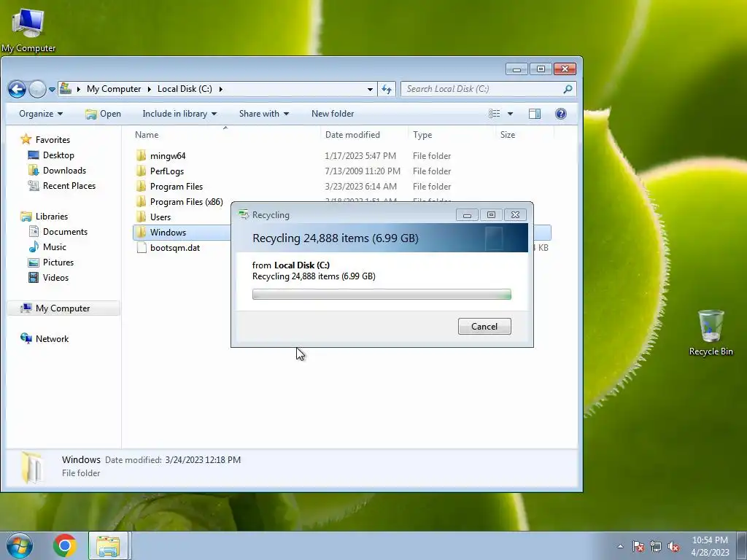Select Favorites in the navigation pane
Screen dimensions: 747x560
(45, 139)
